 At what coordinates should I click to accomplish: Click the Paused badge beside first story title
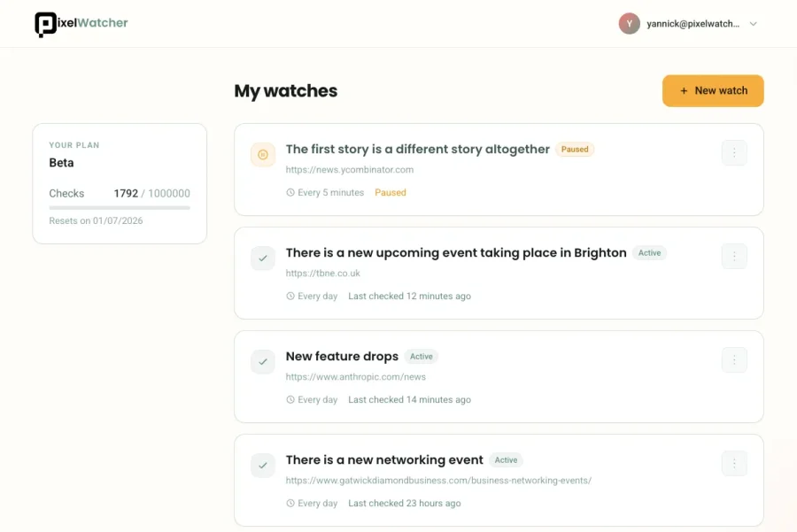575,150
